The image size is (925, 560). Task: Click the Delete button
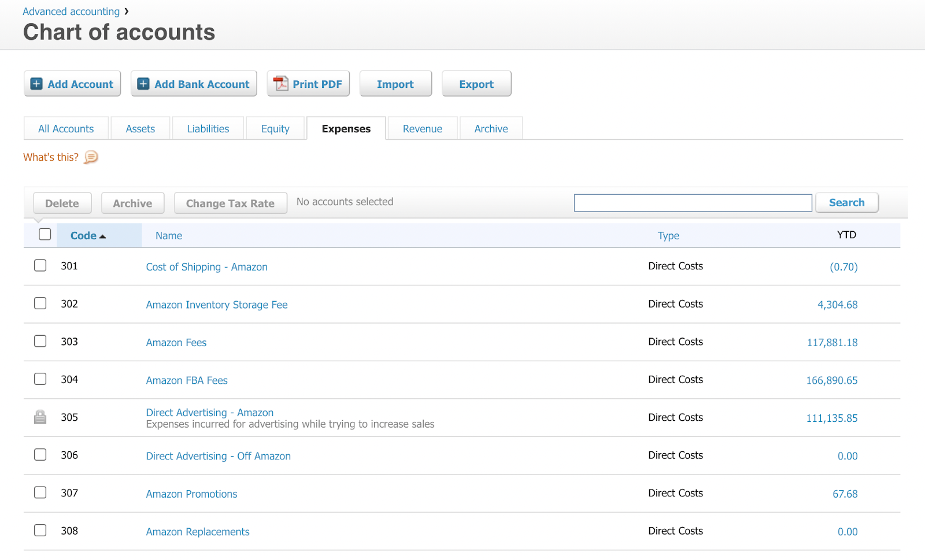click(62, 203)
